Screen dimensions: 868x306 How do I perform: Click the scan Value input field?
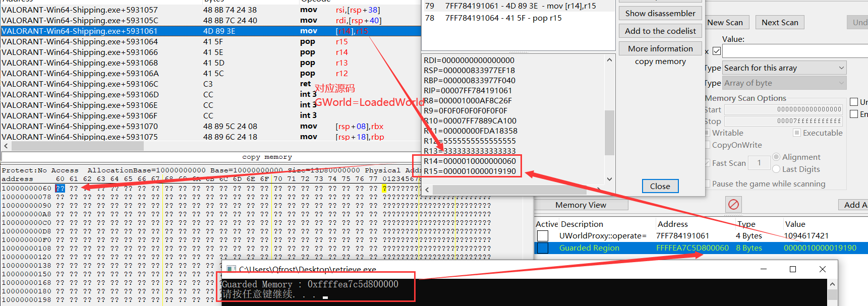(795, 51)
